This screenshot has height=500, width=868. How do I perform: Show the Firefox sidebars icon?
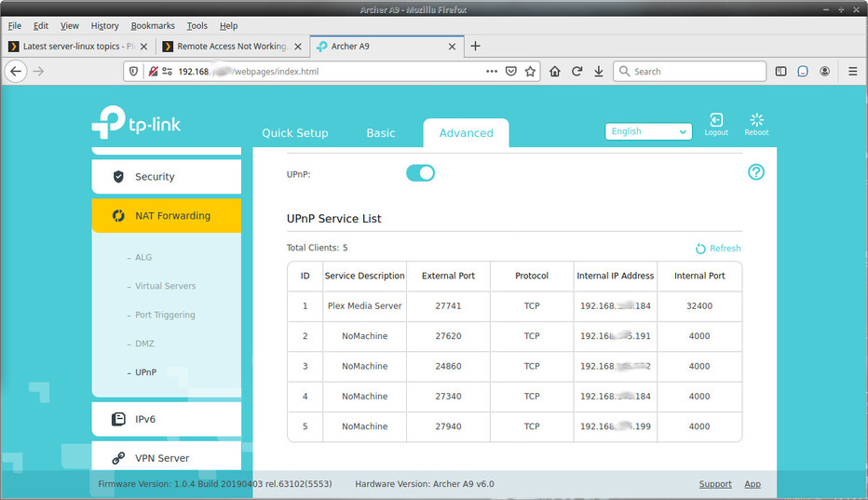(780, 72)
